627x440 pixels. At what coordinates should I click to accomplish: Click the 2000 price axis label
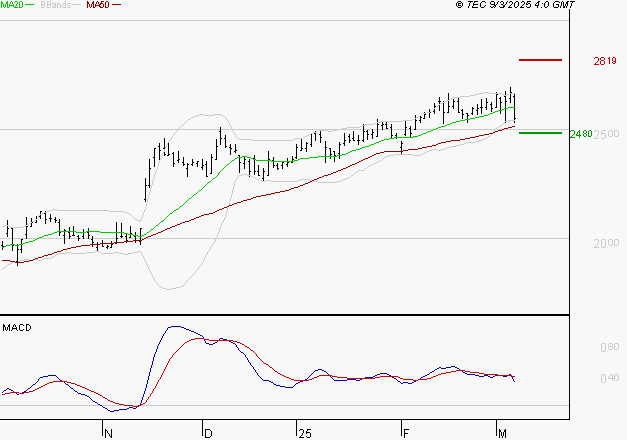(x=606, y=243)
